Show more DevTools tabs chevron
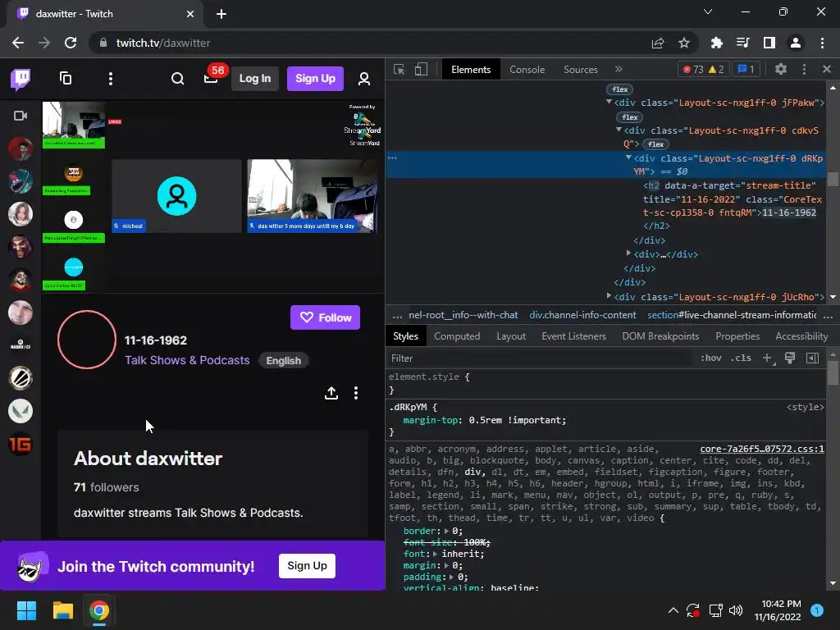 pyautogui.click(x=619, y=69)
